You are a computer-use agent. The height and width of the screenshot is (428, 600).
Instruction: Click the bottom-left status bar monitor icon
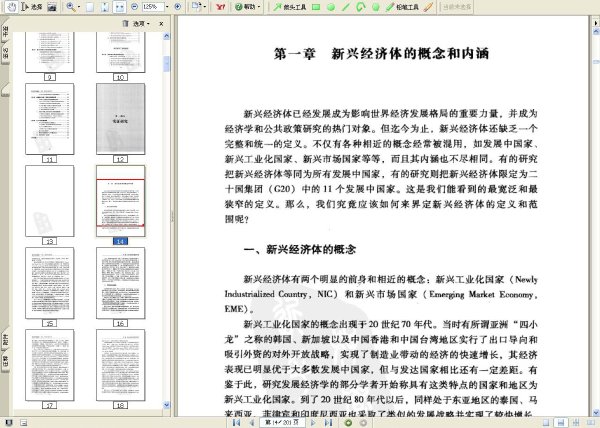8,423
